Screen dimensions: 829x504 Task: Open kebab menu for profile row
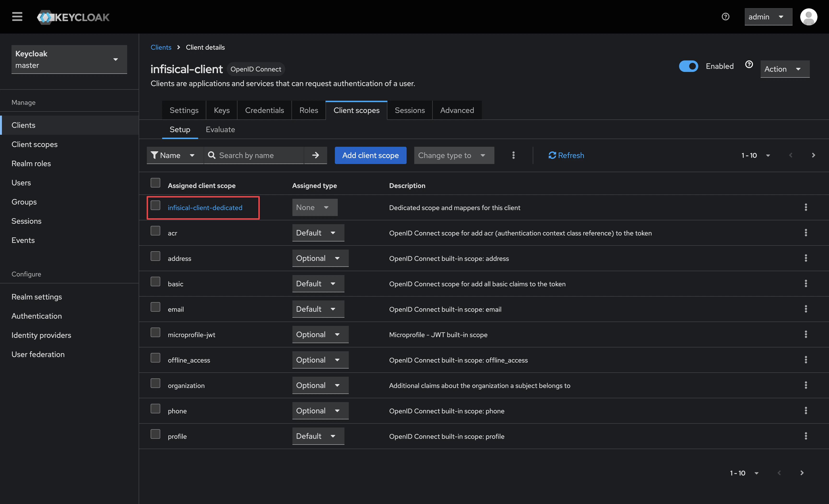point(806,436)
